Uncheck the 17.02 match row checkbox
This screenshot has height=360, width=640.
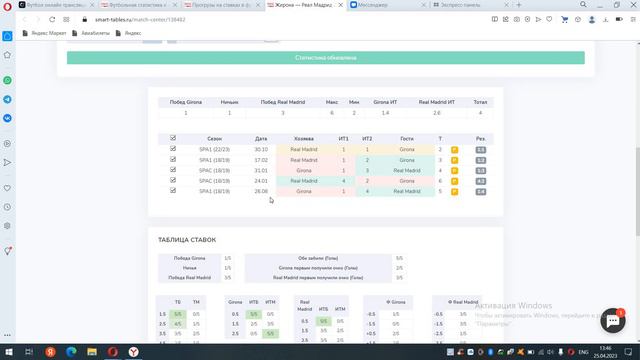tap(173, 159)
